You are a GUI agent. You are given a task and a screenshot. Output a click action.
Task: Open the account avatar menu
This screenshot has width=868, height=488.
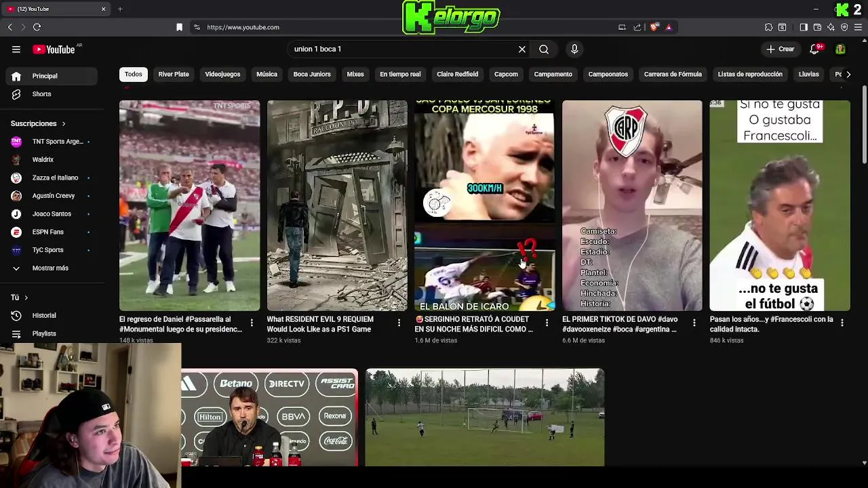(840, 49)
